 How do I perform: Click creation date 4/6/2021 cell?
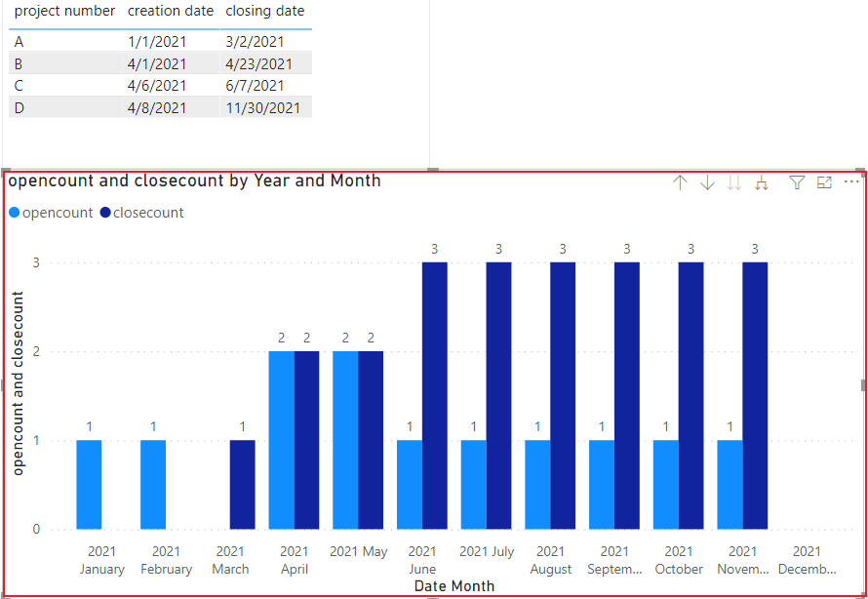click(171, 86)
